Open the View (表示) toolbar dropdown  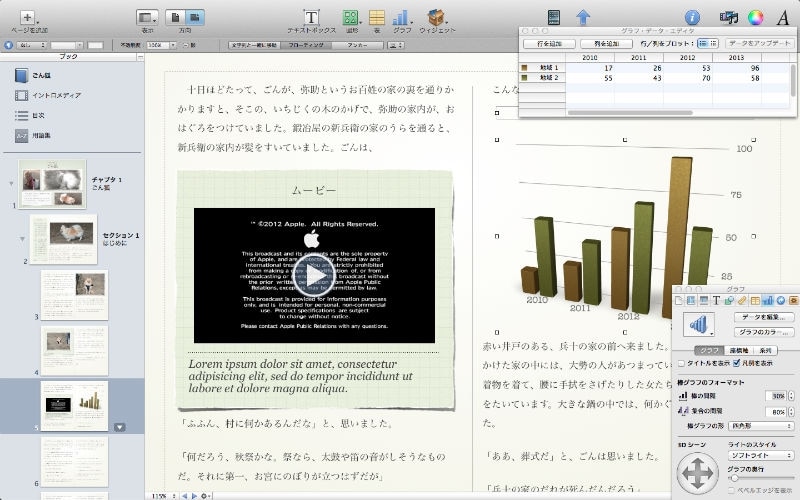[x=147, y=17]
